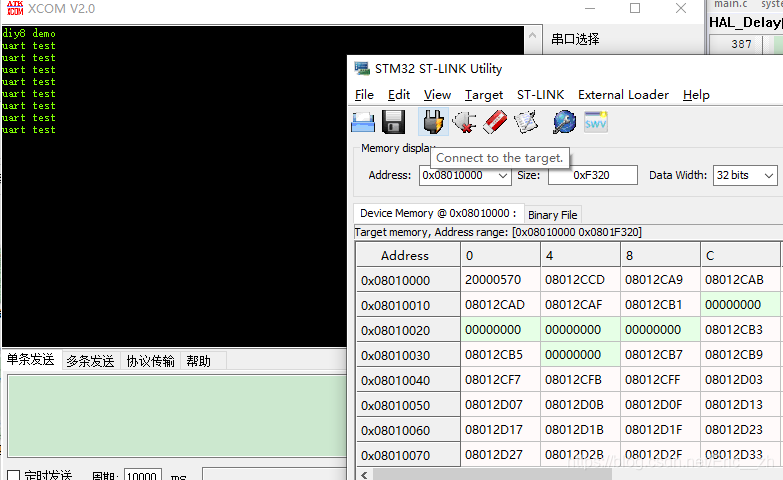Viewport: 783px width, 480px height.
Task: Click the 周期 field showing 10000
Action: click(x=142, y=476)
